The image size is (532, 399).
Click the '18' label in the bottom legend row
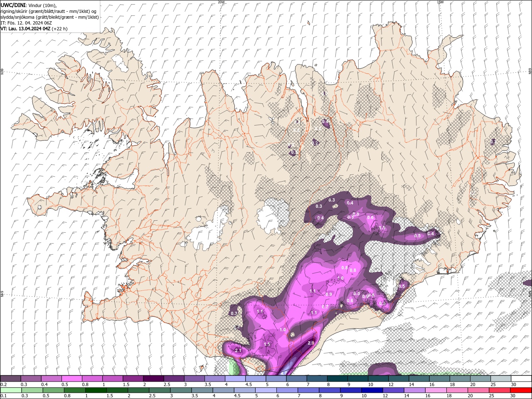tap(450, 396)
